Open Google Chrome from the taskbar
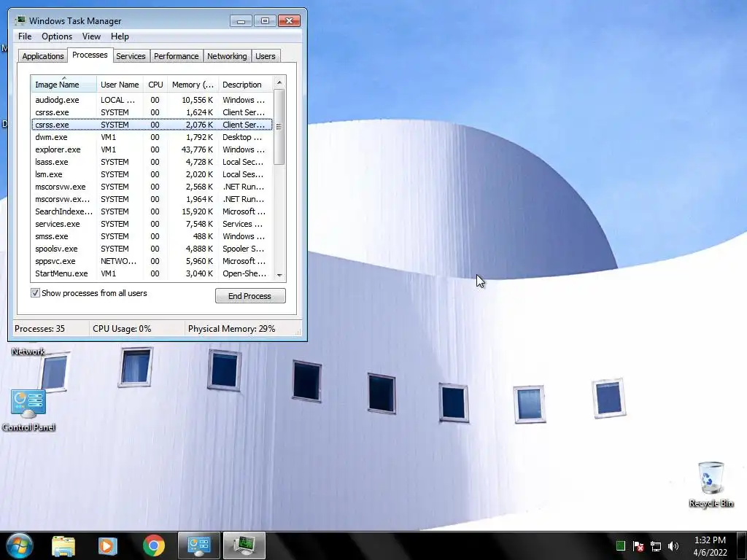Screen dimensions: 747x560 [153, 545]
